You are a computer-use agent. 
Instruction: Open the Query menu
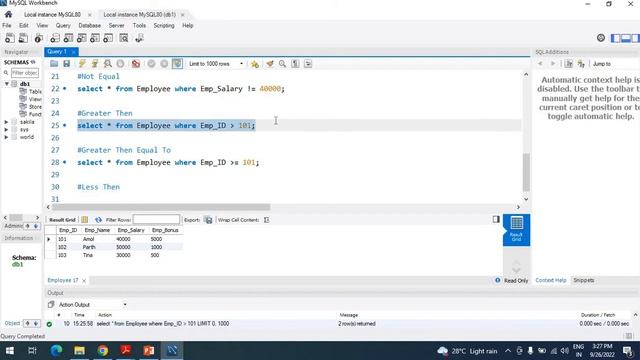[63, 25]
